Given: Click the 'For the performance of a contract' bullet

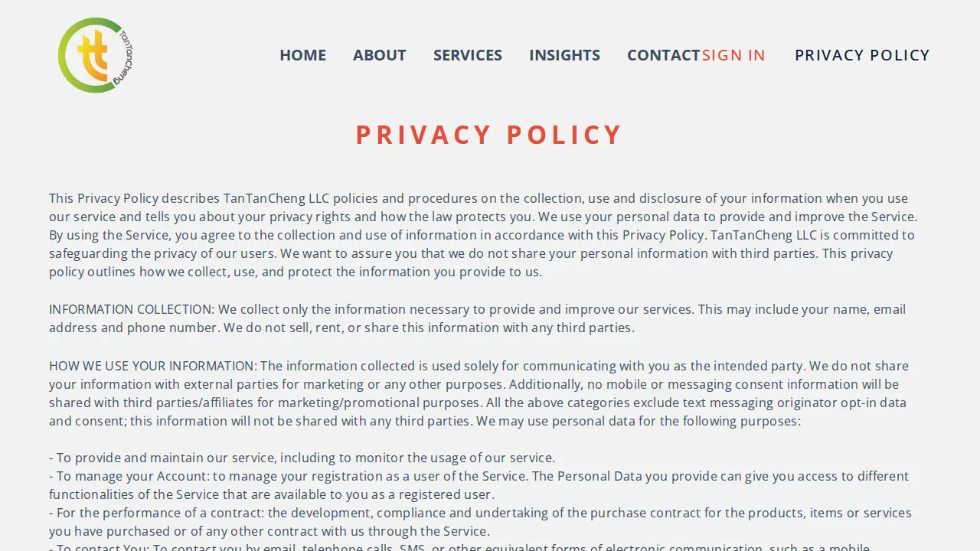Looking at the screenshot, I should 480,522.
